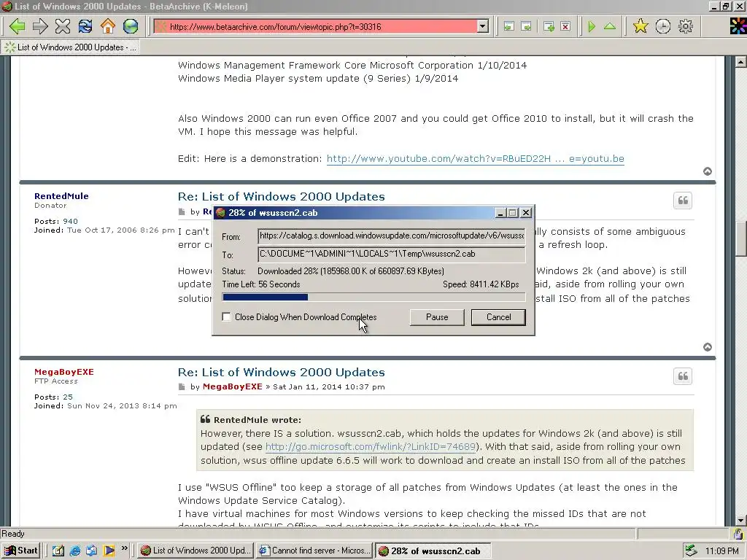
Task: Jump to top using the arrow under the YouTube link post
Action: [708, 171]
